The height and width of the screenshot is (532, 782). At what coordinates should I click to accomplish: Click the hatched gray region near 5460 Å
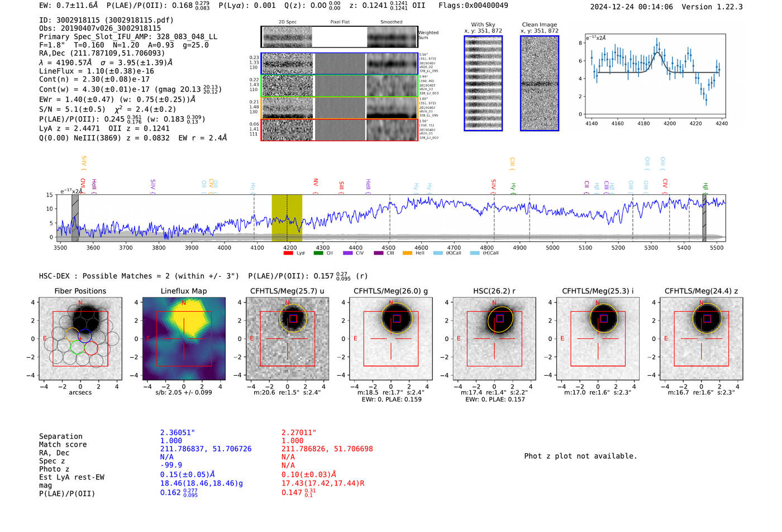point(704,218)
